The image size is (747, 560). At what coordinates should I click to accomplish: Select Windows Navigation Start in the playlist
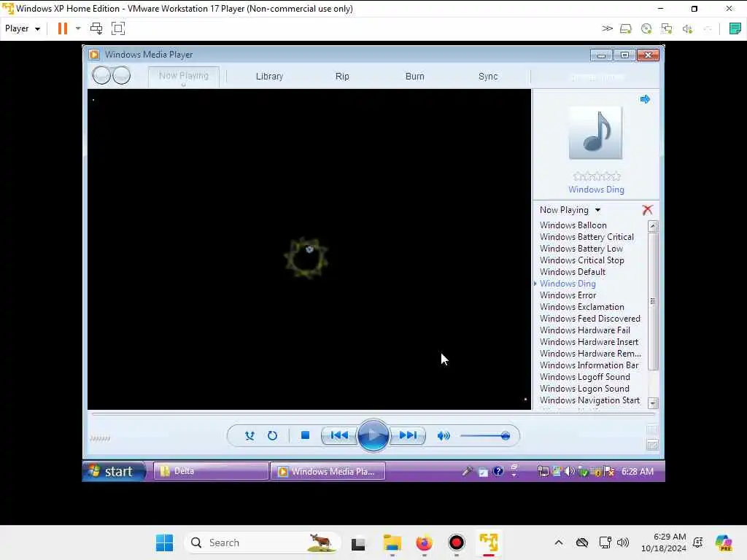point(589,400)
